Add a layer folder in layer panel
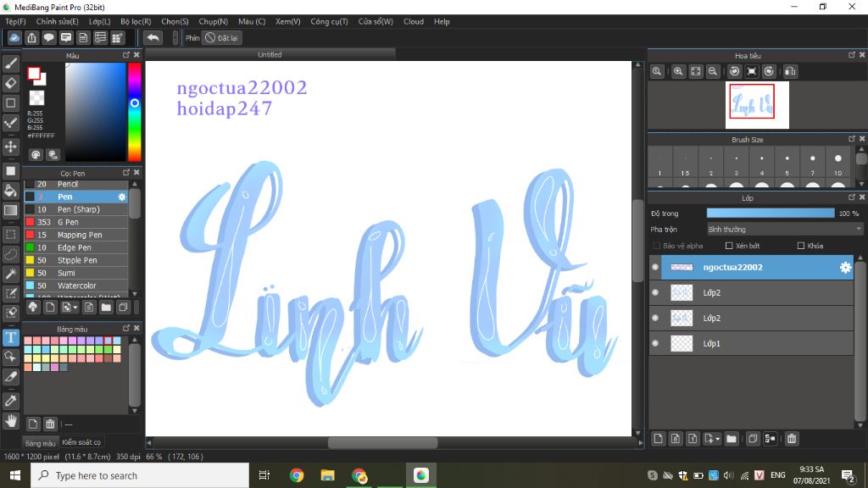Viewport: 868px width, 488px height. point(732,439)
